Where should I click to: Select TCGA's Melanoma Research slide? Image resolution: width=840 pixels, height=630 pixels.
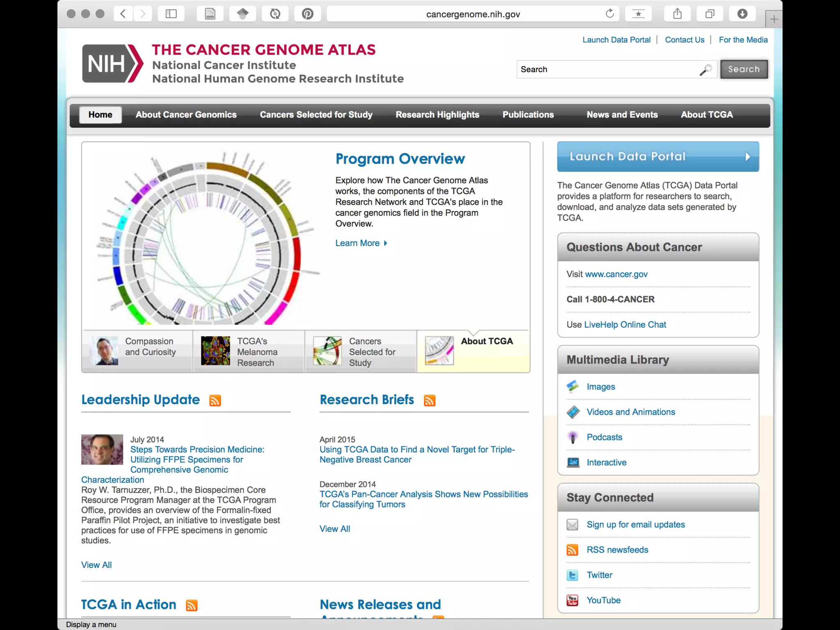(249, 351)
